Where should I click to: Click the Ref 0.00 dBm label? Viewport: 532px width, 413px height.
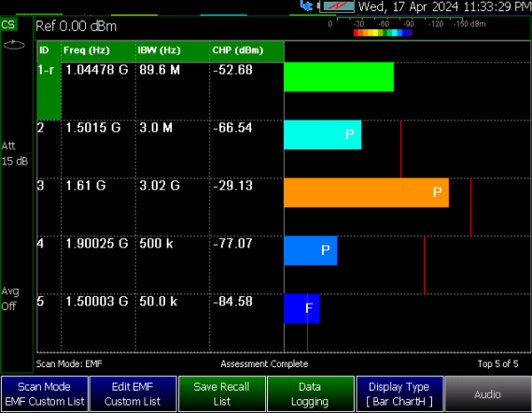[x=76, y=26]
